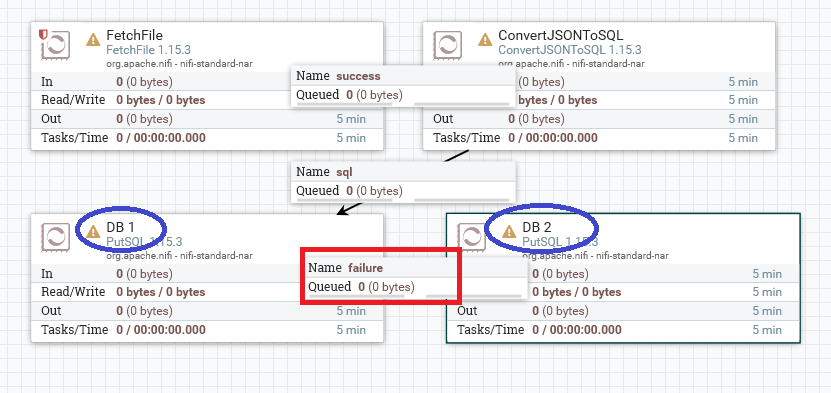Viewport: 831px width, 393px height.
Task: Click the FetchFile processor icon
Action: click(55, 45)
